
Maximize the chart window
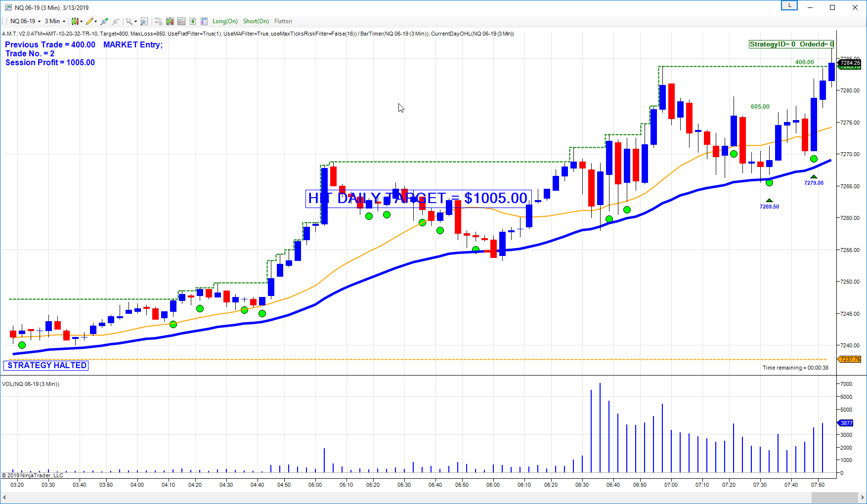[832, 7]
